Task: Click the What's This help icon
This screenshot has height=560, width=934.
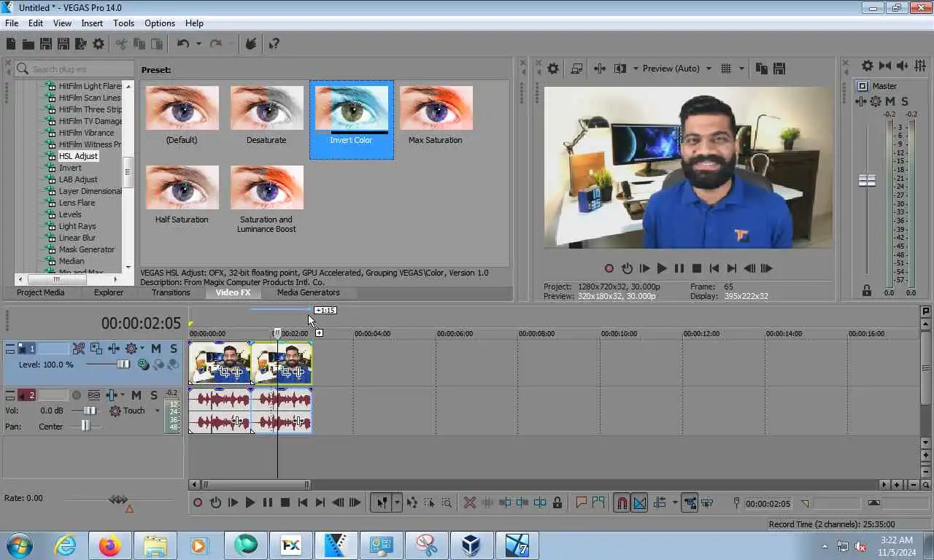Action: (274, 44)
